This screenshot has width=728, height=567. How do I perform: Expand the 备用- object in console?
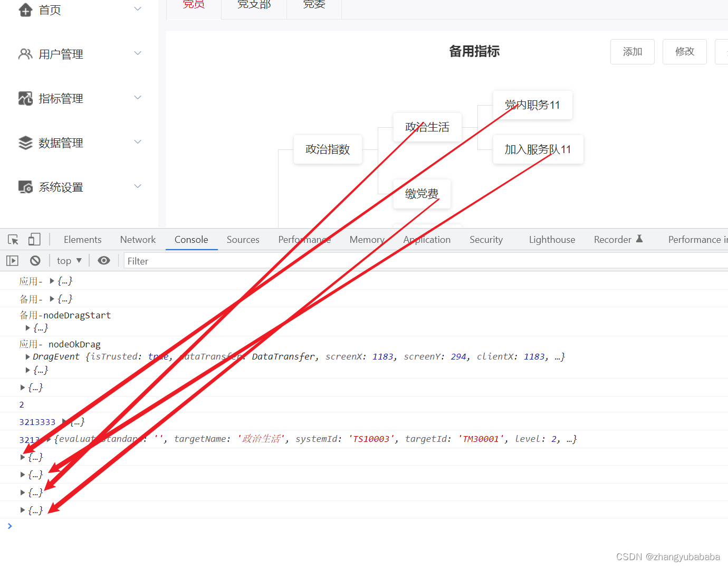point(52,299)
